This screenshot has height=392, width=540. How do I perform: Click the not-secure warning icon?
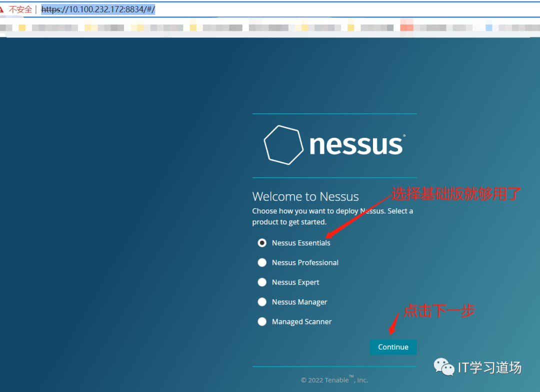coord(1,9)
